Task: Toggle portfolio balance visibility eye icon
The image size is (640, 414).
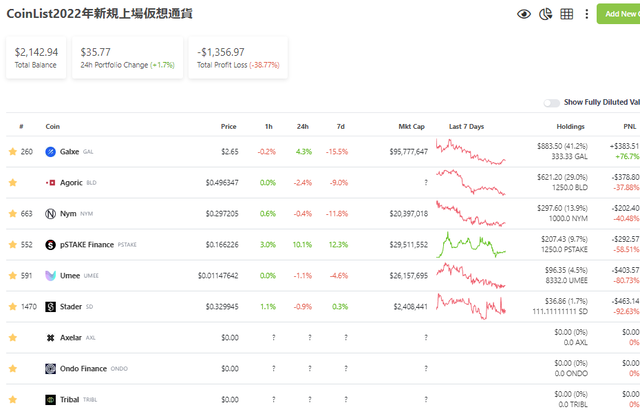Action: tap(524, 14)
